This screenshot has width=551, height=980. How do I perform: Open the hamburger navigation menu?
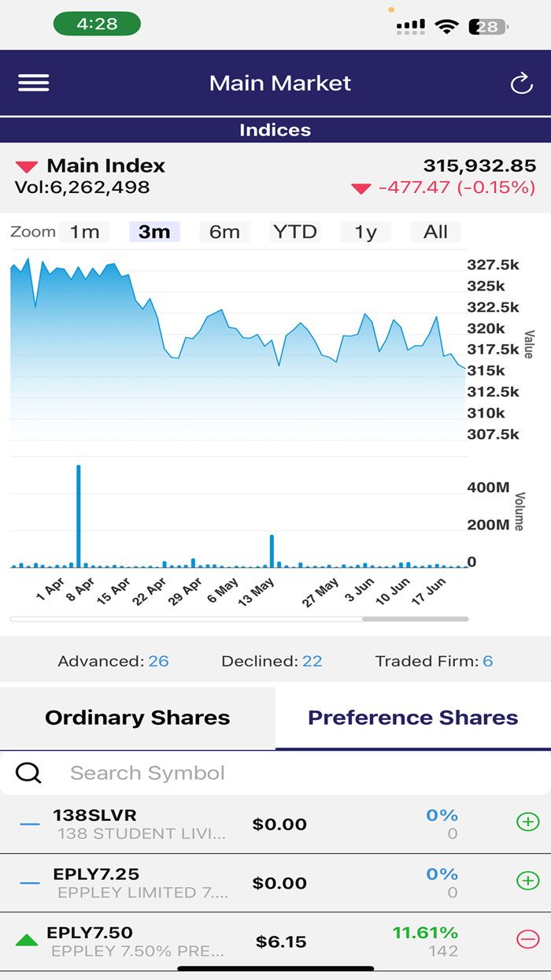(x=33, y=82)
